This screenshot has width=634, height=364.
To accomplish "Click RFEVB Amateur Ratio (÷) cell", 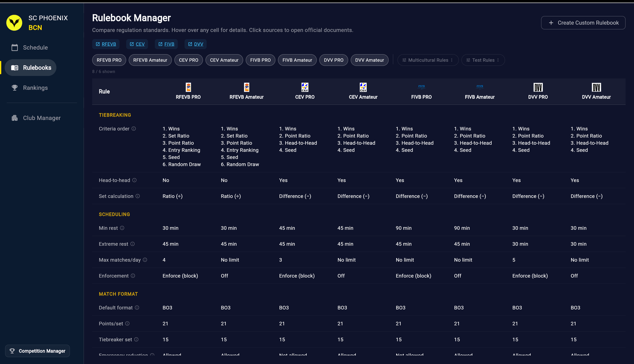I will click(231, 196).
